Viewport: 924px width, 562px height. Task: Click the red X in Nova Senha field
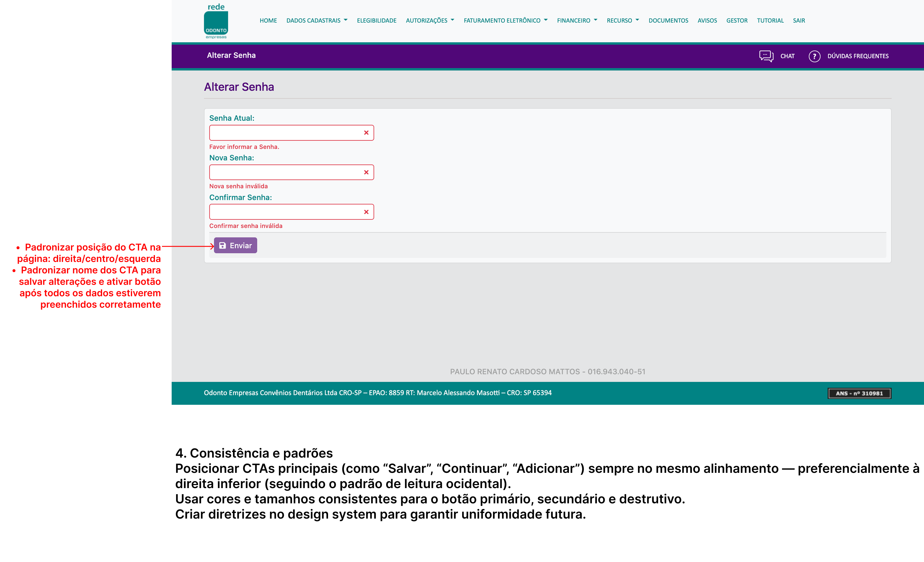coord(366,172)
